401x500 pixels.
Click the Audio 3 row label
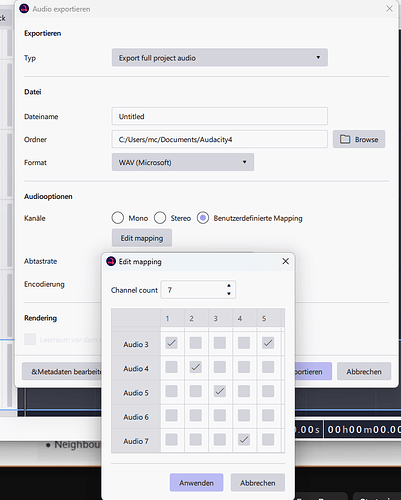pos(136,344)
